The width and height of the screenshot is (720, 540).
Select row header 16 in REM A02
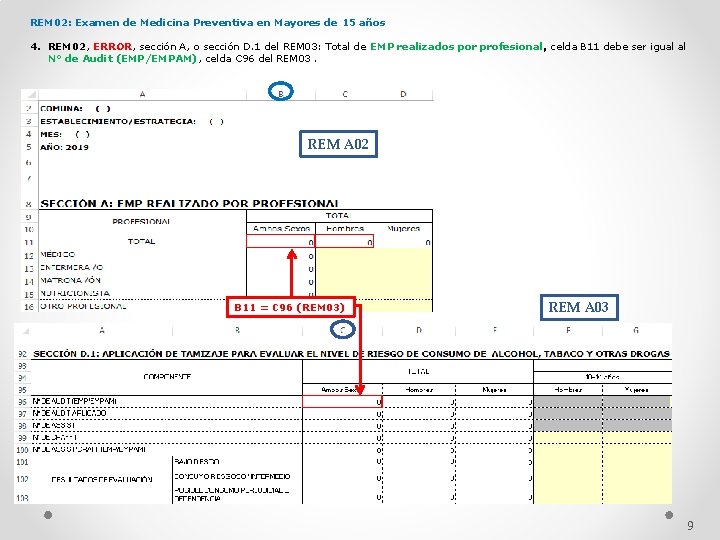click(29, 307)
